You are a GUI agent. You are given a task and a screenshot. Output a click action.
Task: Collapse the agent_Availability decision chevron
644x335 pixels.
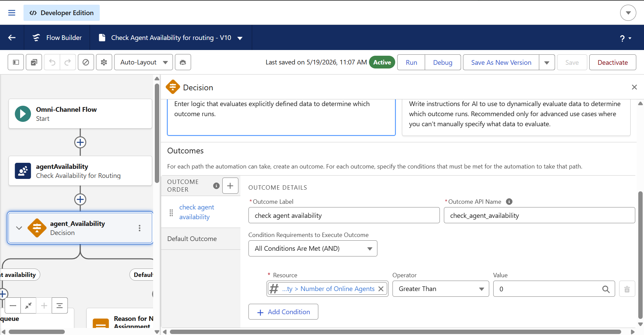19,228
